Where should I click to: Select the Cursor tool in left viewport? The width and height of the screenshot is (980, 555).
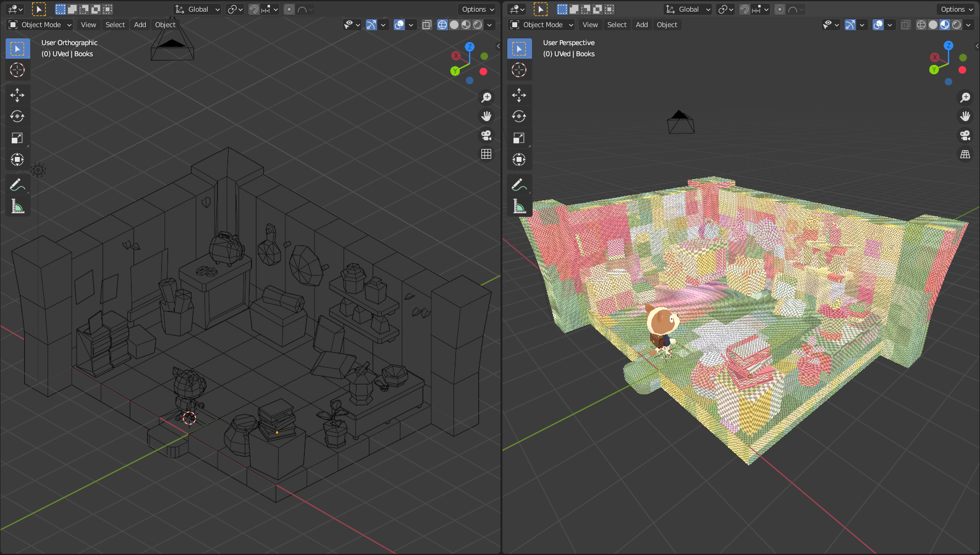[x=17, y=70]
